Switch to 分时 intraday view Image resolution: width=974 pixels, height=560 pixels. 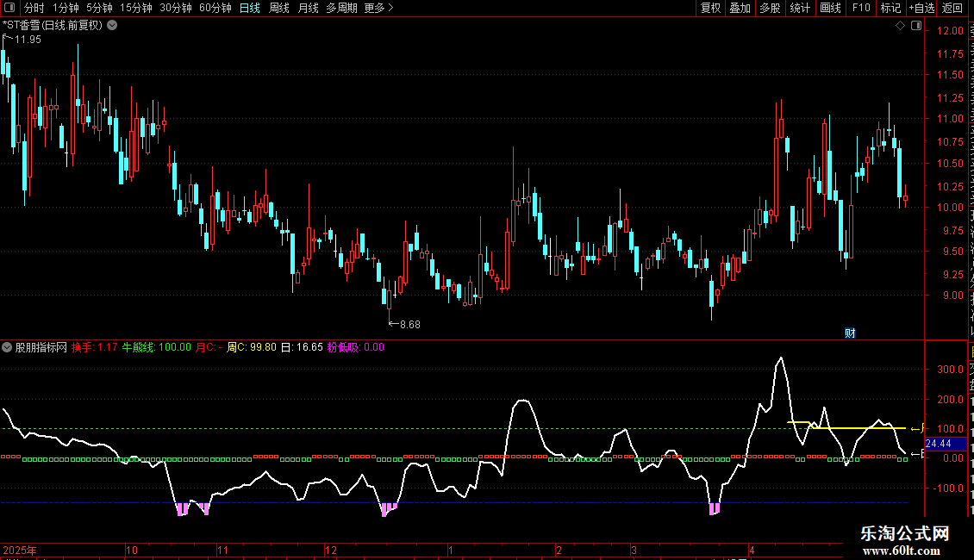point(34,8)
